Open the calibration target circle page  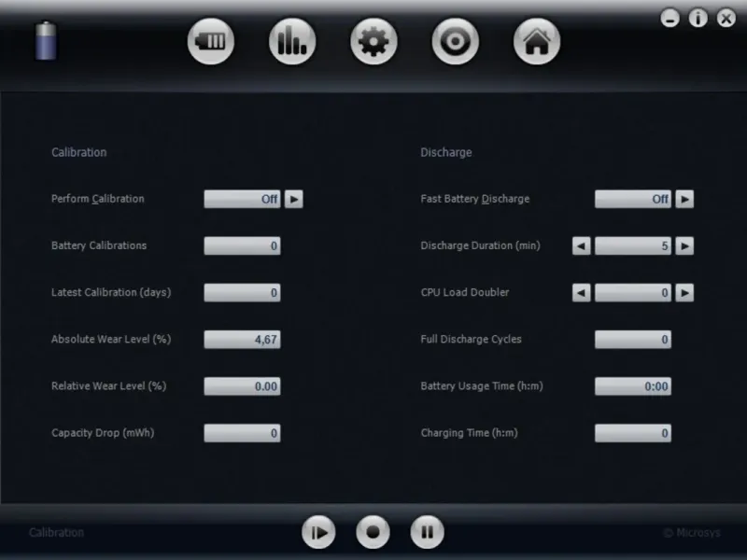(455, 41)
